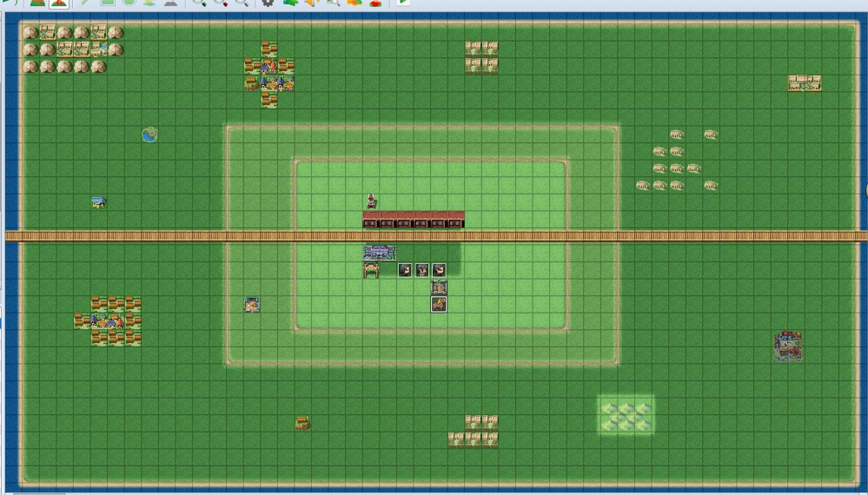868x495 pixels.
Task: Select the lone wooden hut tile near the bottom
Action: [302, 424]
